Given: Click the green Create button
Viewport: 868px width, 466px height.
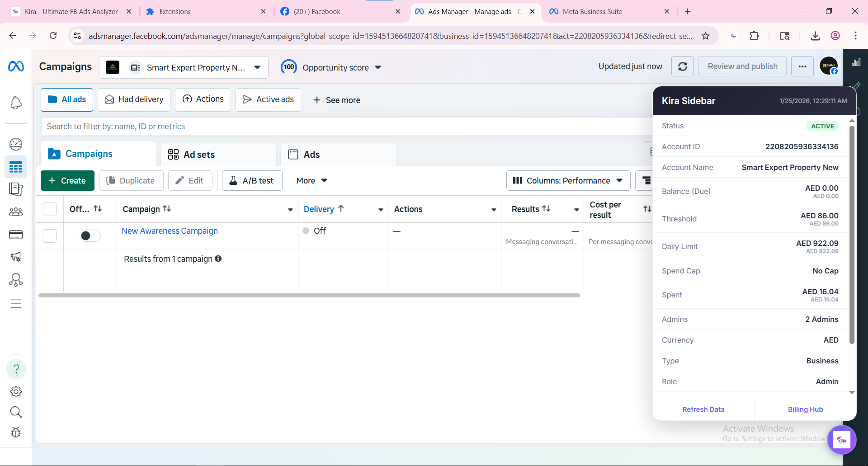Looking at the screenshot, I should pos(67,180).
